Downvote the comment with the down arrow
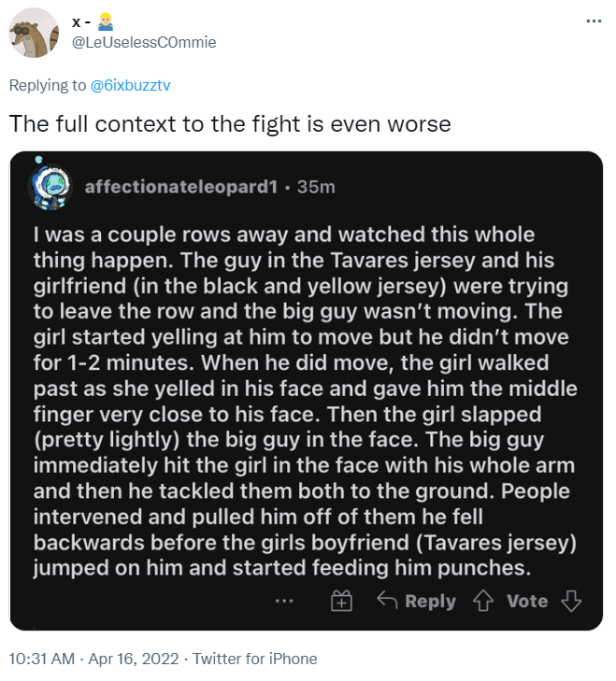The image size is (616, 681). pos(571,601)
